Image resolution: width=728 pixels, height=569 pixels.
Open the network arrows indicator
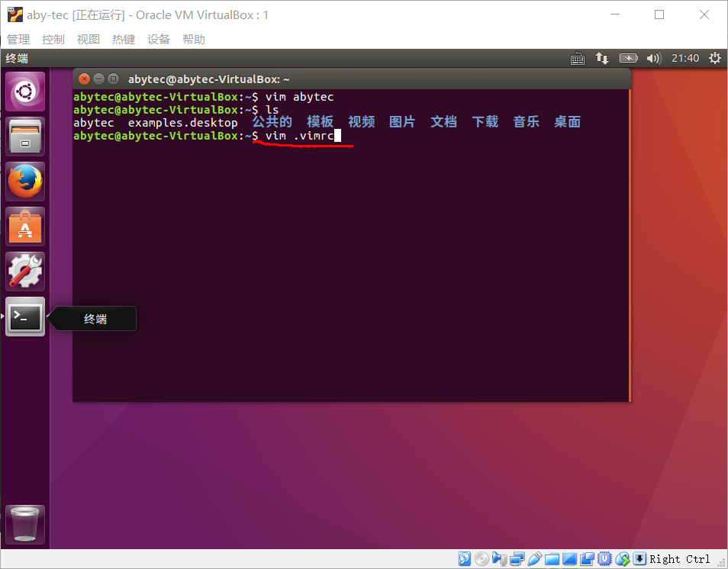(x=602, y=59)
